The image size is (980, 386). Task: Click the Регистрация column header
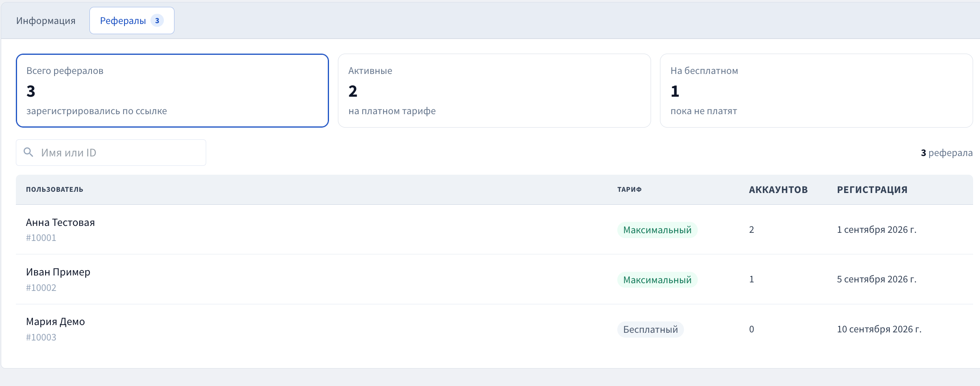[872, 190]
